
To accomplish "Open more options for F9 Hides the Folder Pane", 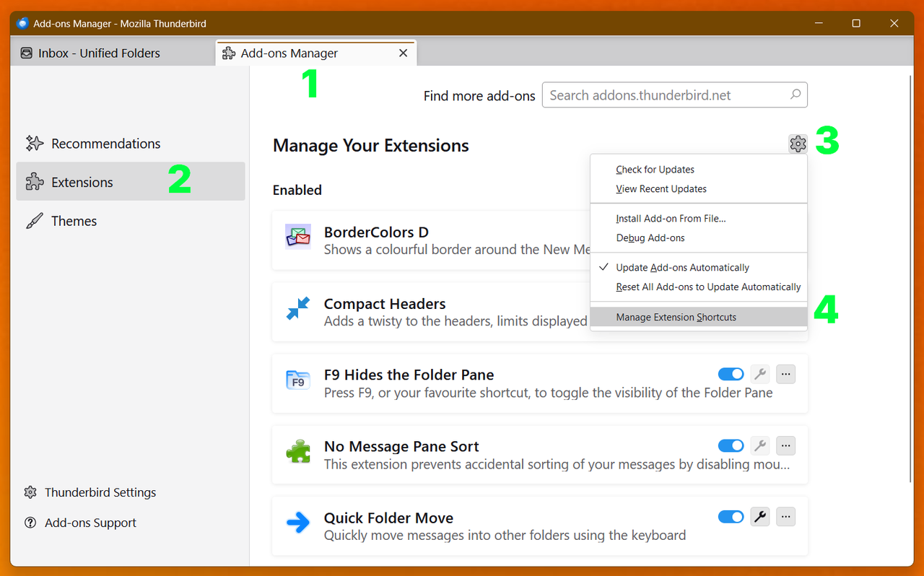I will click(786, 374).
